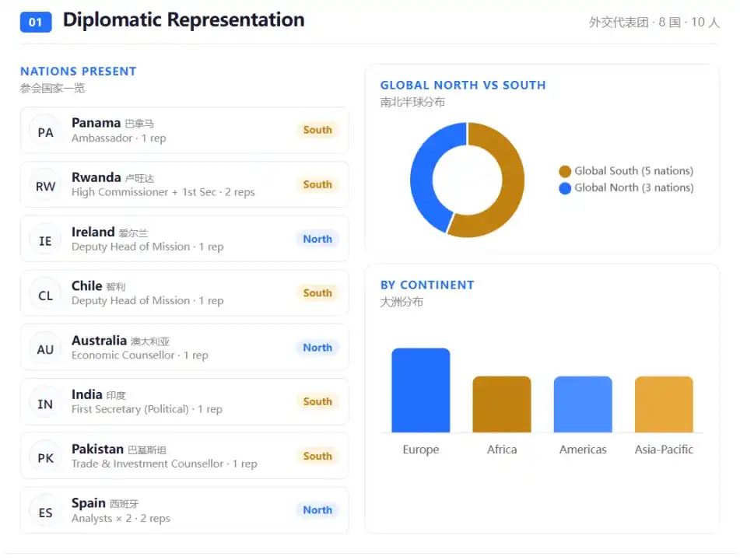Click the RW country code badge
Viewport: 740px width, 560px height.
pyautogui.click(x=45, y=187)
